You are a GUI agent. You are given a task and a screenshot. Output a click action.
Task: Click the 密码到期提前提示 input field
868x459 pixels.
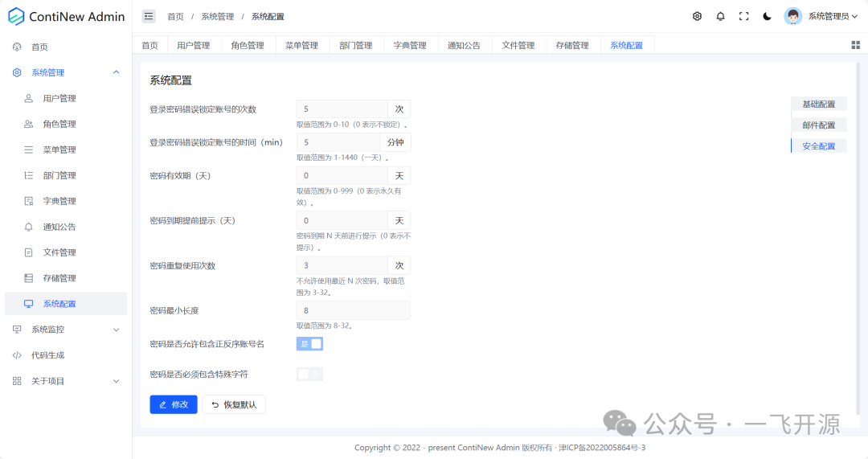point(342,220)
